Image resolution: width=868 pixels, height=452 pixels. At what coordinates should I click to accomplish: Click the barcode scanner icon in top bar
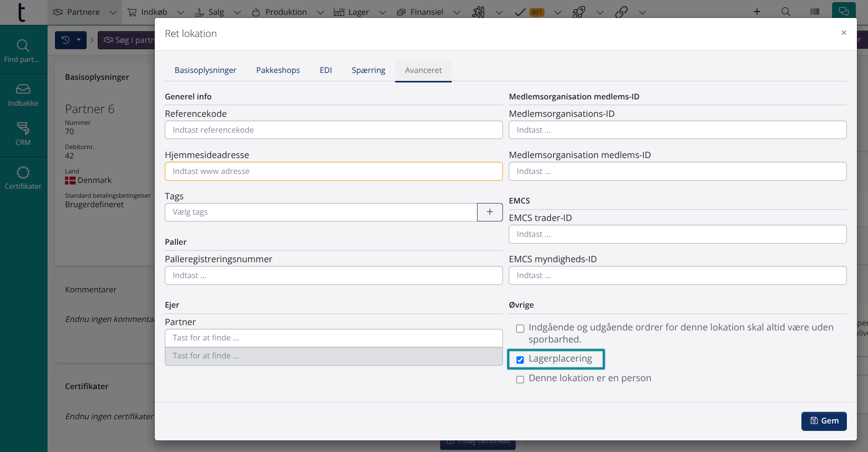pyautogui.click(x=815, y=12)
